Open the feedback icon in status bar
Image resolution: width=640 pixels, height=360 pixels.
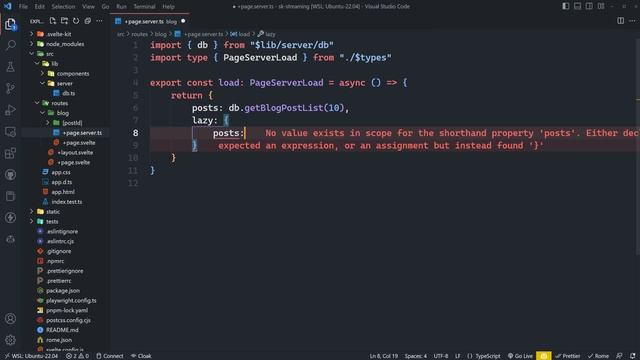pos(619,356)
